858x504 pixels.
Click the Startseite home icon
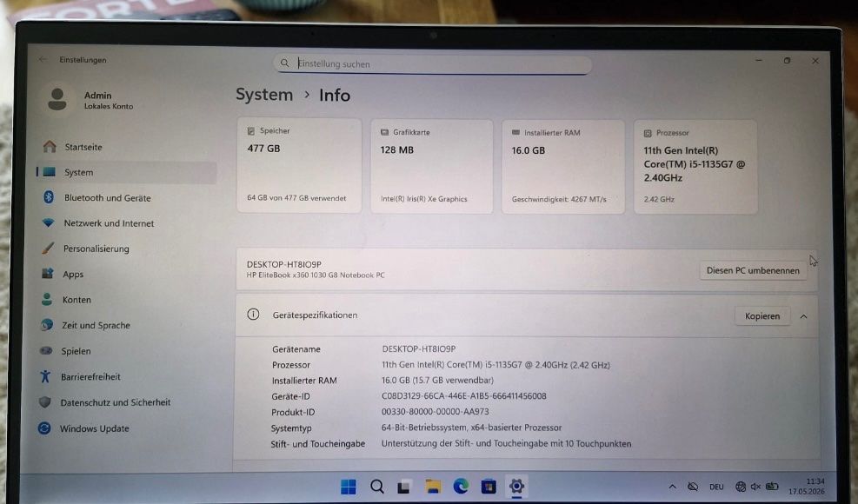50,146
